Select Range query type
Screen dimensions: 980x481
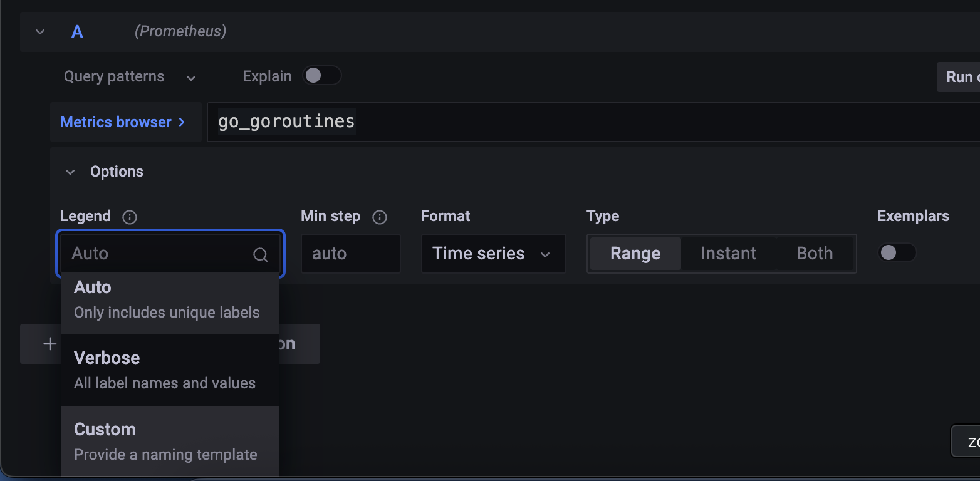point(635,253)
